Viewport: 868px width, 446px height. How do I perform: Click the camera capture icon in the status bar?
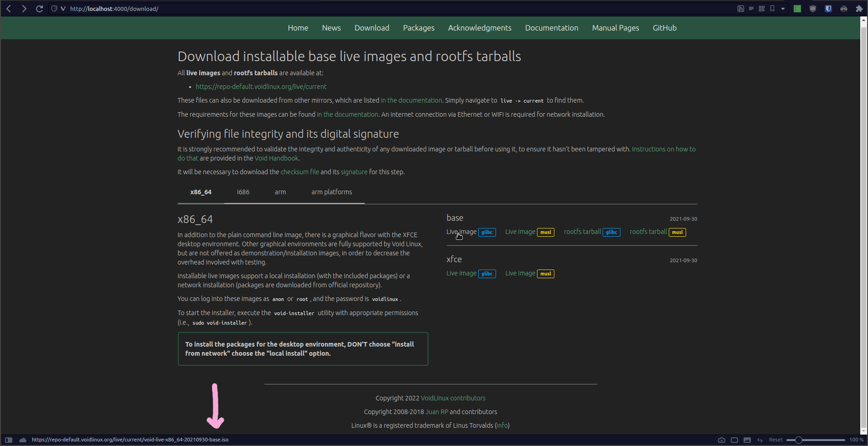point(722,440)
